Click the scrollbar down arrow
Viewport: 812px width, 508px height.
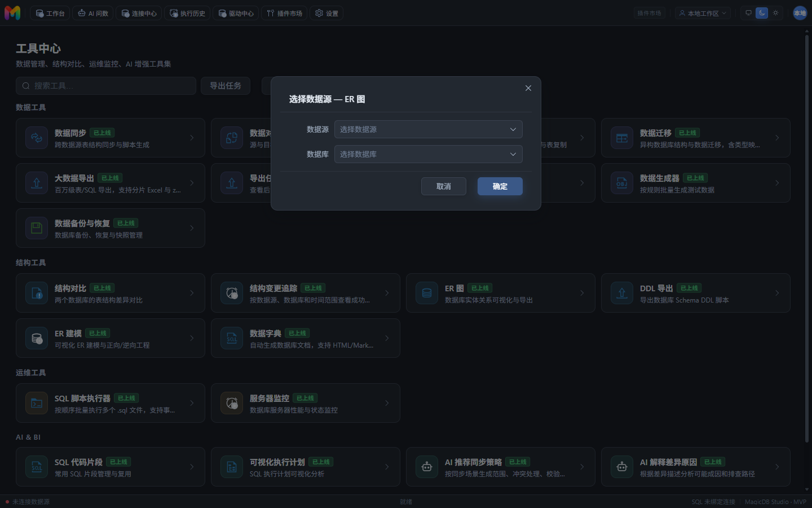(x=807, y=490)
